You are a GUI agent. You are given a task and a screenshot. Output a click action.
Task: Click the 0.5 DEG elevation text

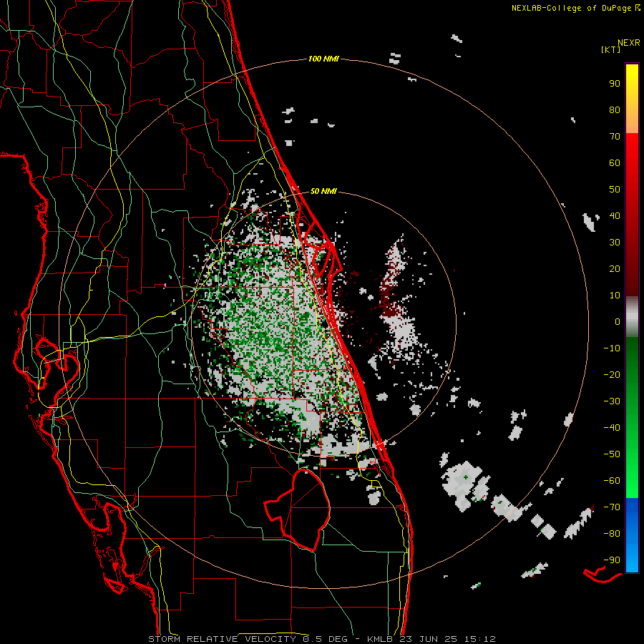tap(326, 639)
